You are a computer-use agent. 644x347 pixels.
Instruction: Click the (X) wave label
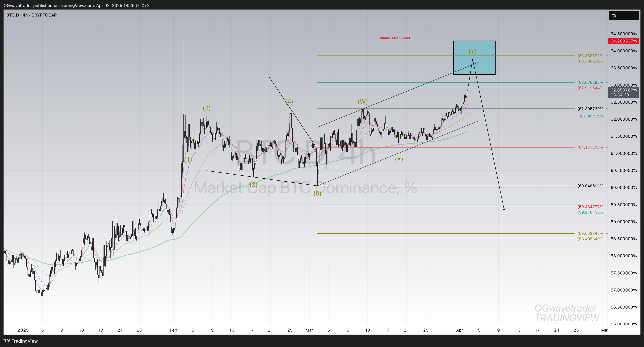(399, 159)
